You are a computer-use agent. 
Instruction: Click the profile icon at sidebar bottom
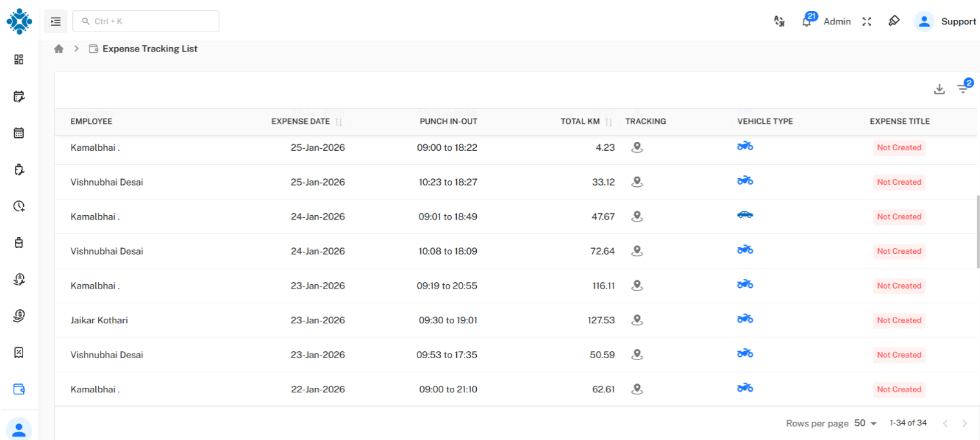click(x=19, y=429)
